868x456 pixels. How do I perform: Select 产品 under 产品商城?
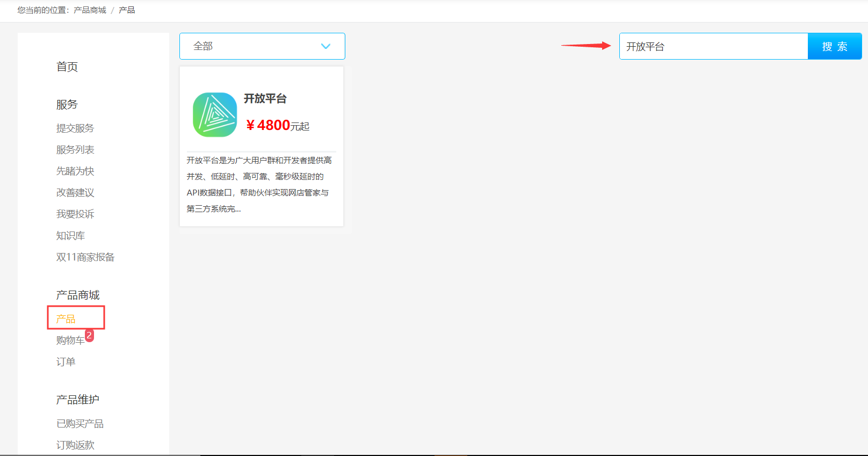(x=66, y=319)
